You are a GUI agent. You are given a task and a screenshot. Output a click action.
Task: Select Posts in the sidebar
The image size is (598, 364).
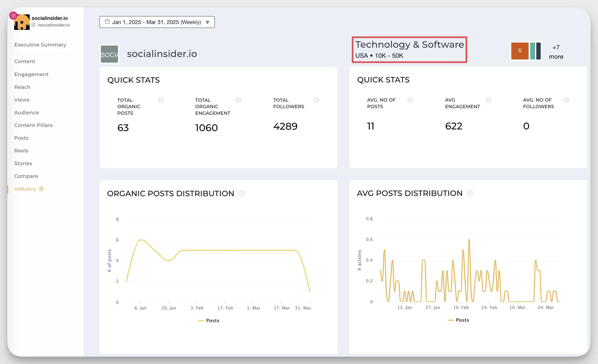click(21, 138)
